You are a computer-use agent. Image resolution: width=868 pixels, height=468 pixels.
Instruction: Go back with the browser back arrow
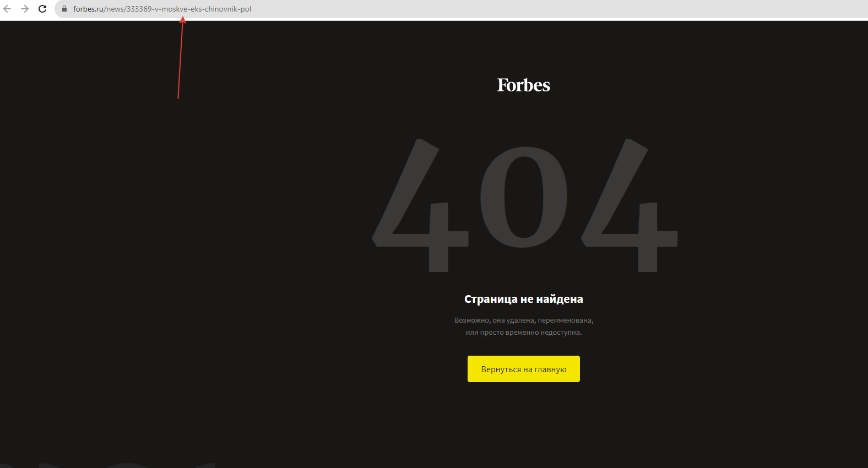[7, 9]
